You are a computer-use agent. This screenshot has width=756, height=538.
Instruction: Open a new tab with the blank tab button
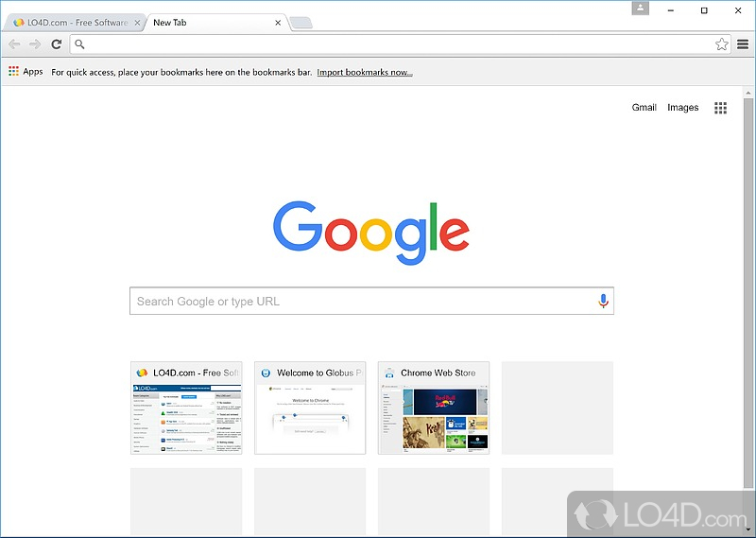[301, 23]
